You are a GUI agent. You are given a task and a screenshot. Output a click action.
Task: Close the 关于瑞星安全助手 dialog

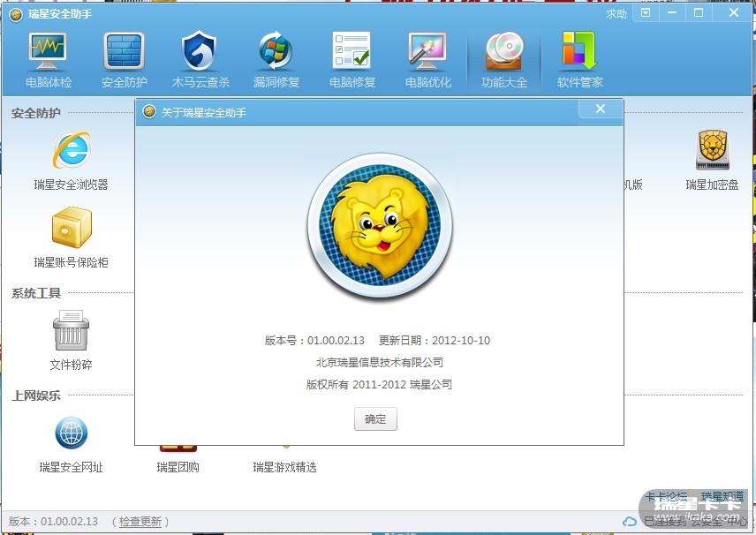601,109
